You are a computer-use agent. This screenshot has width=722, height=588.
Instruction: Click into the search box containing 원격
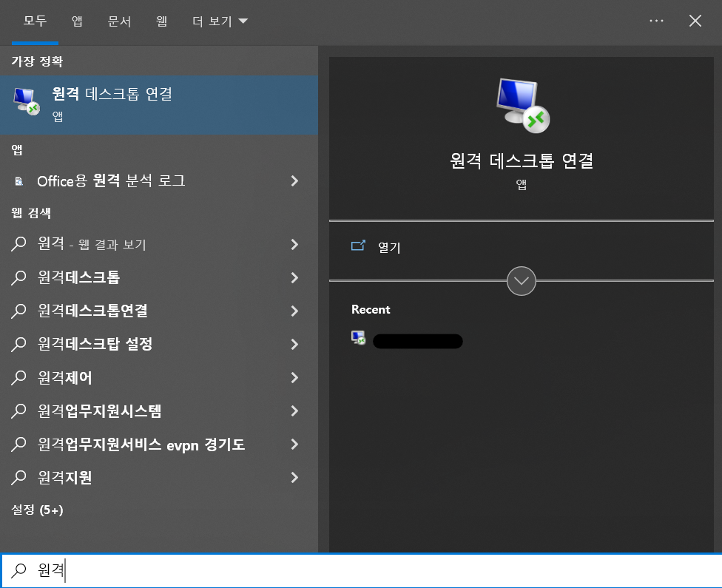[361, 570]
